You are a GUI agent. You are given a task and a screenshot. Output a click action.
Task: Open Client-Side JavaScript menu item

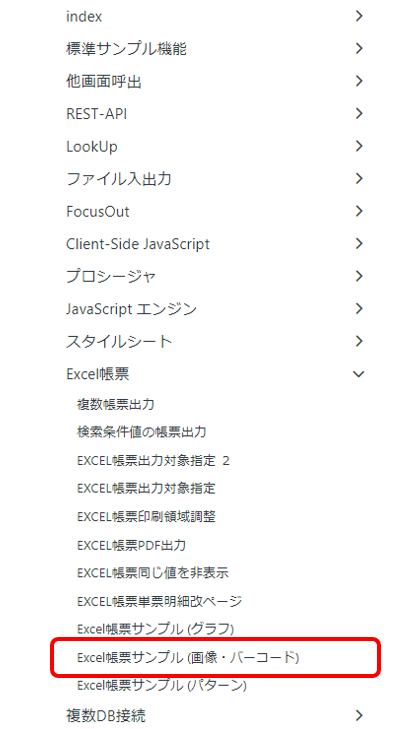(x=138, y=244)
